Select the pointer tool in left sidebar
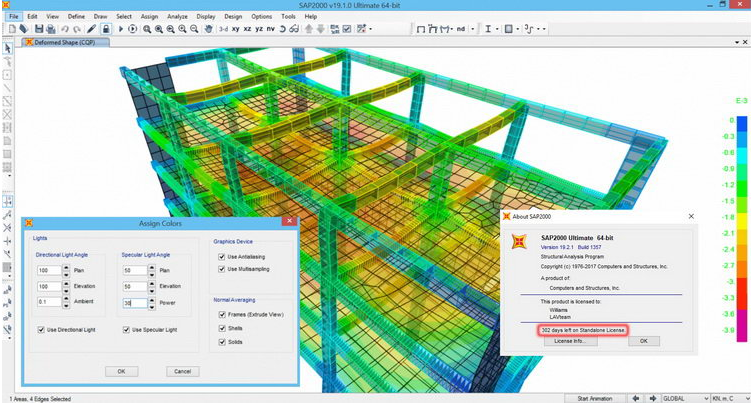751x409 pixels. click(x=8, y=48)
